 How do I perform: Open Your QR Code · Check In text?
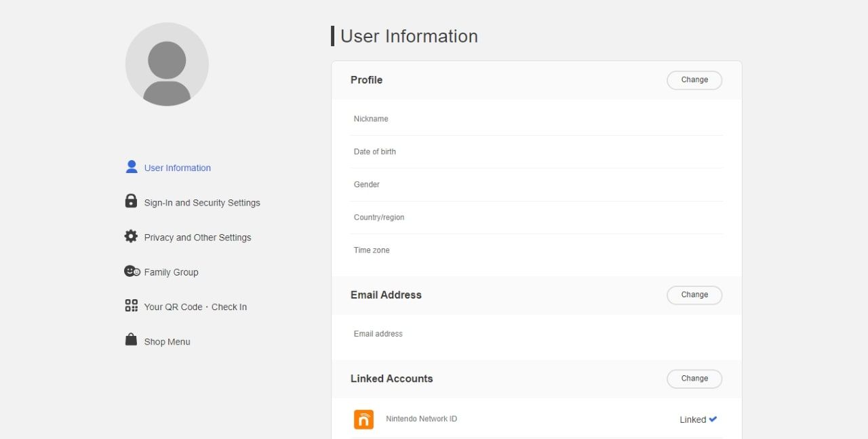[x=195, y=307]
